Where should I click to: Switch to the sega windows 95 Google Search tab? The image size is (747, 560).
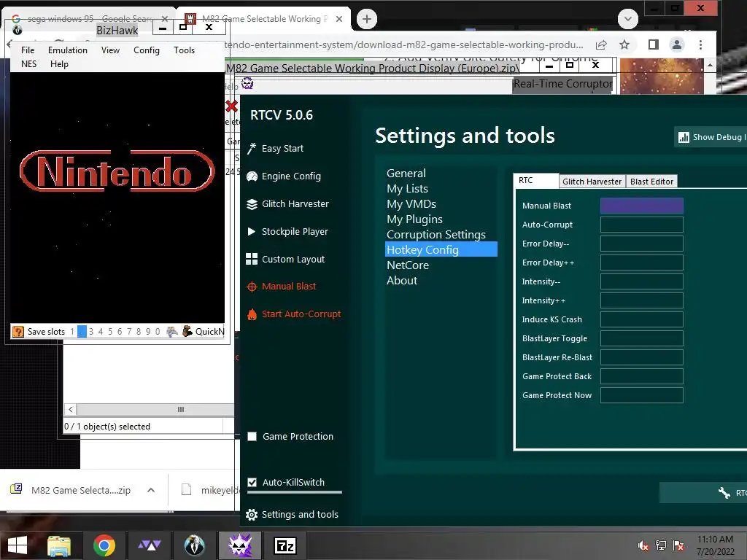pyautogui.click(x=90, y=19)
